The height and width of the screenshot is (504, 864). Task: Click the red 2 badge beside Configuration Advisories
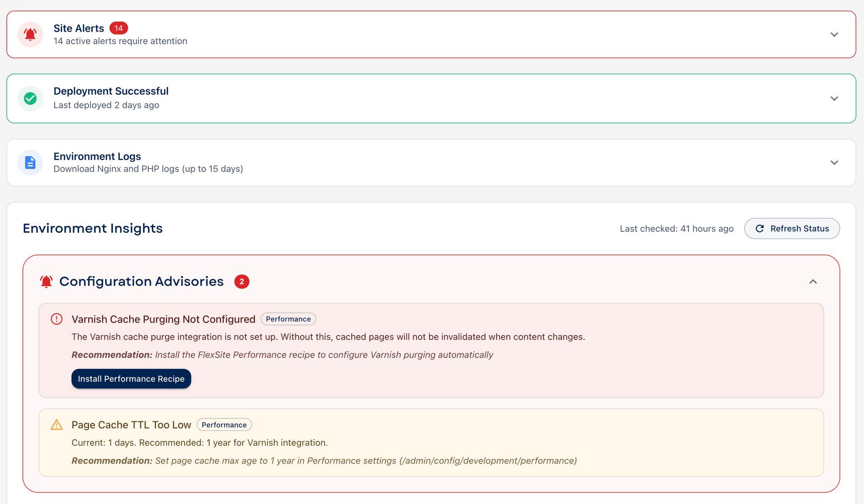coord(242,281)
